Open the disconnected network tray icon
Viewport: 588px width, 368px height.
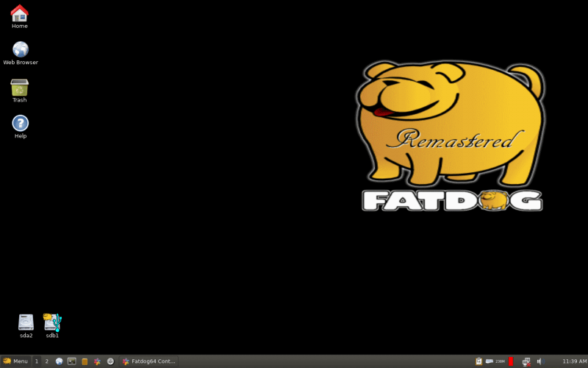tap(526, 361)
